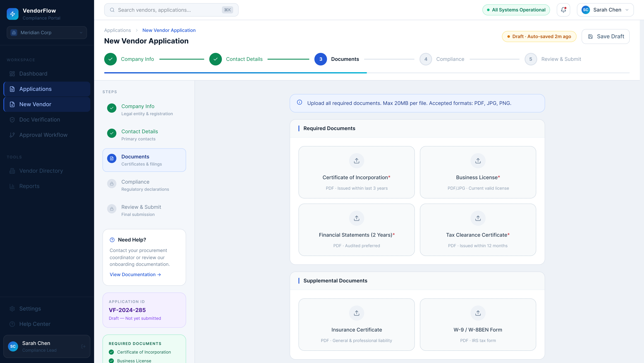
Task: Click upload icon for Business License
Action: click(x=478, y=161)
